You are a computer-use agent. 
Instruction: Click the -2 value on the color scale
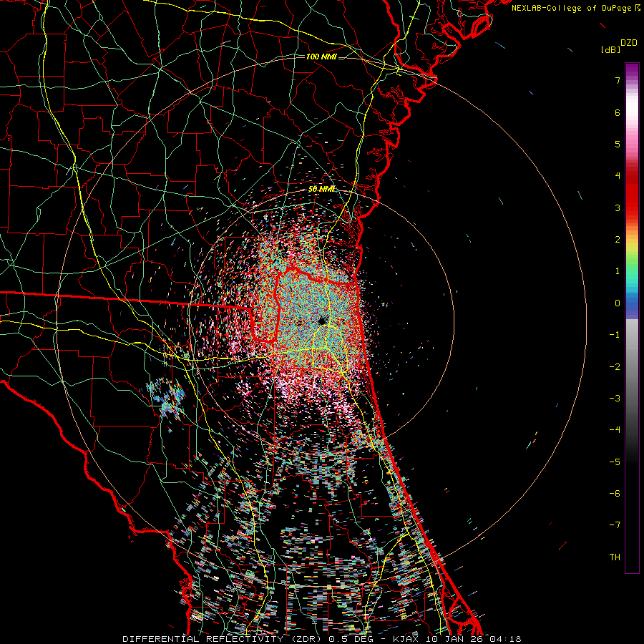pyautogui.click(x=615, y=367)
